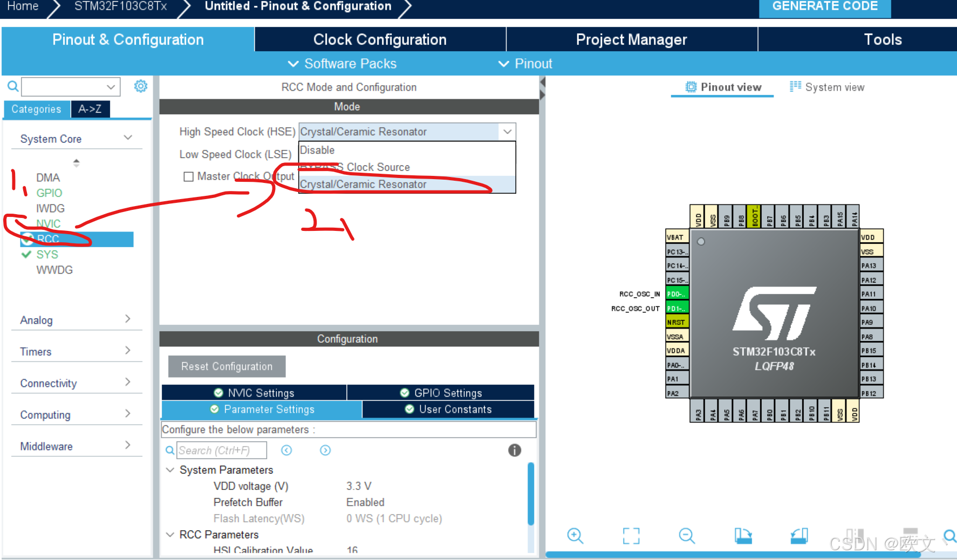Viewport: 957px width, 560px height.
Task: Click the parameter search magnifier icon
Action: tap(169, 450)
